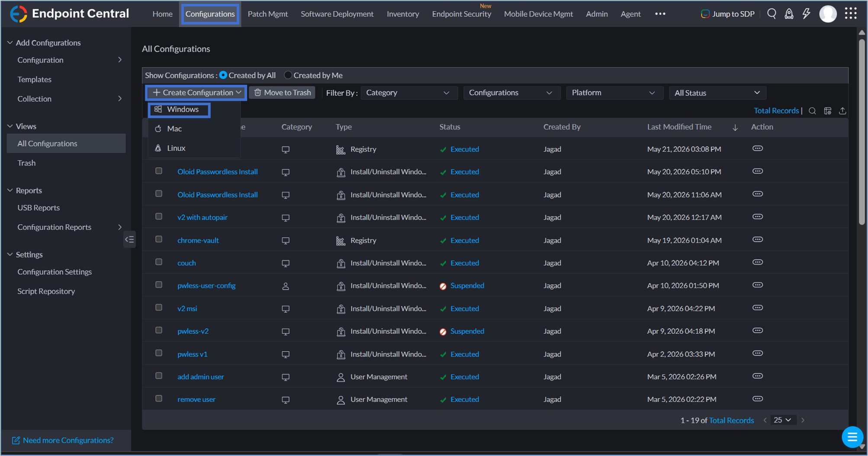
Task: Check the couch row checkbox
Action: tap(159, 262)
